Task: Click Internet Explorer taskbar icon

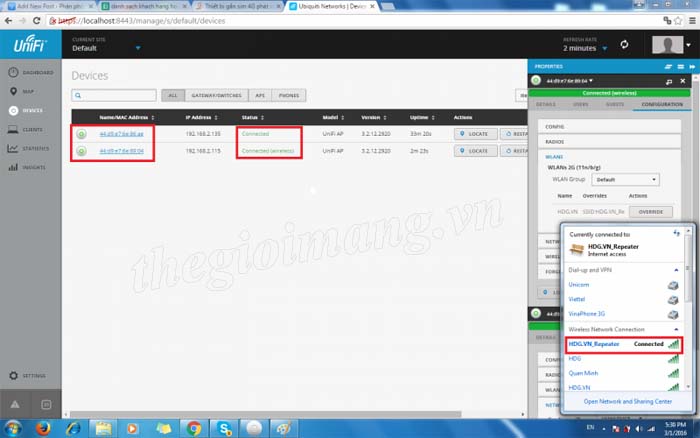Action: pyautogui.click(x=73, y=429)
